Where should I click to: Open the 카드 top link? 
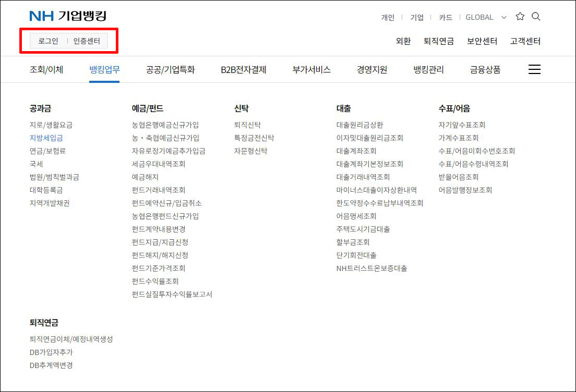(445, 17)
